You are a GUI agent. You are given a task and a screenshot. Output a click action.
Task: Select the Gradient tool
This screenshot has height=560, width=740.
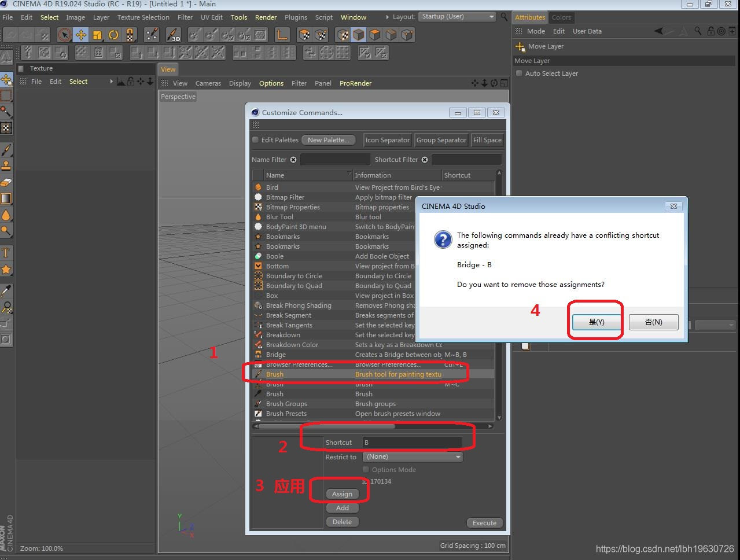pyautogui.click(x=6, y=198)
